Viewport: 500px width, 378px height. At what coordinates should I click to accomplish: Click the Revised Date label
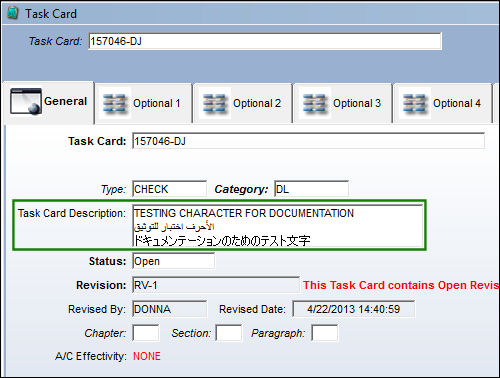[252, 309]
